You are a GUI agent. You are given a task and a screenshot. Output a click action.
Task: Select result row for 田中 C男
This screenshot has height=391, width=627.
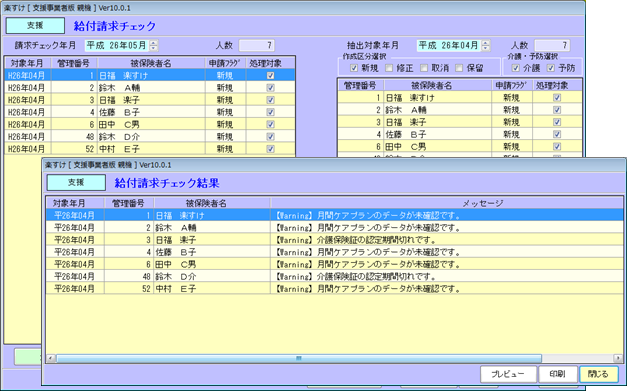coord(335,264)
